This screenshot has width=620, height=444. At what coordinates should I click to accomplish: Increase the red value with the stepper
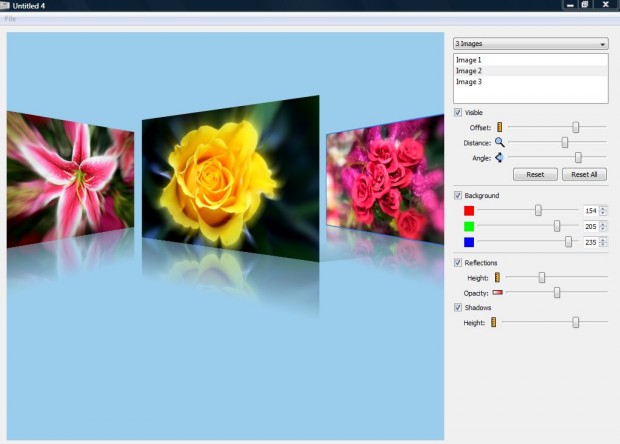click(603, 208)
